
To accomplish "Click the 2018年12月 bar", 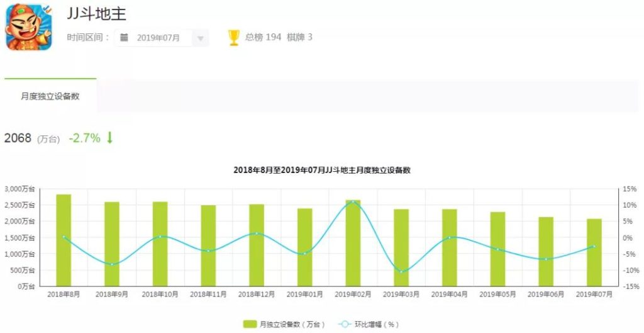I will click(x=257, y=245).
